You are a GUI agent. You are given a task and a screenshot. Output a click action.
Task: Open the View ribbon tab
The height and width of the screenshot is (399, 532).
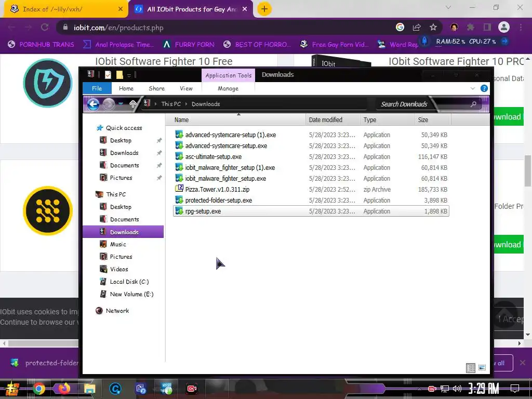(x=187, y=88)
